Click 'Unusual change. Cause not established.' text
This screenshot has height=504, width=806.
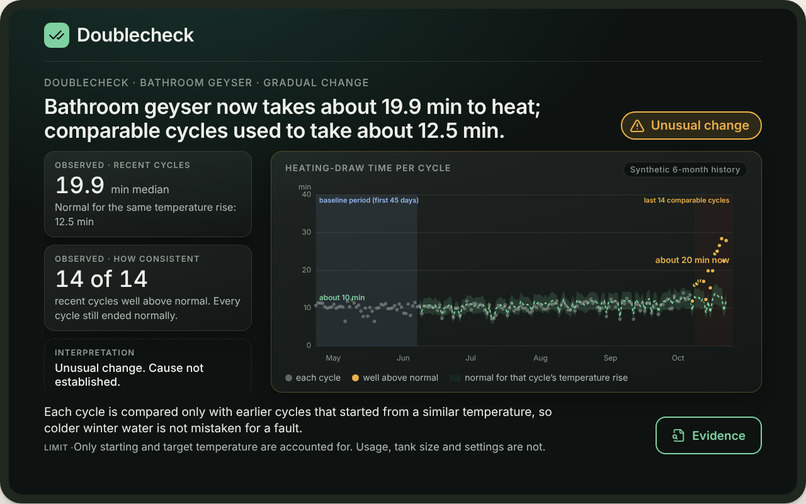coord(129,375)
